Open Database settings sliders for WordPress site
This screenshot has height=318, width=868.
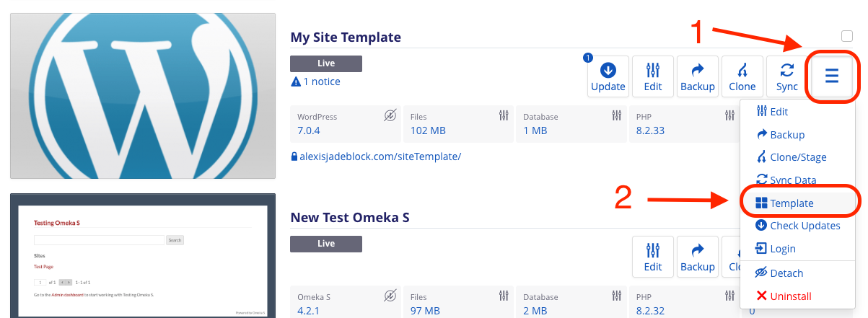pos(616,115)
